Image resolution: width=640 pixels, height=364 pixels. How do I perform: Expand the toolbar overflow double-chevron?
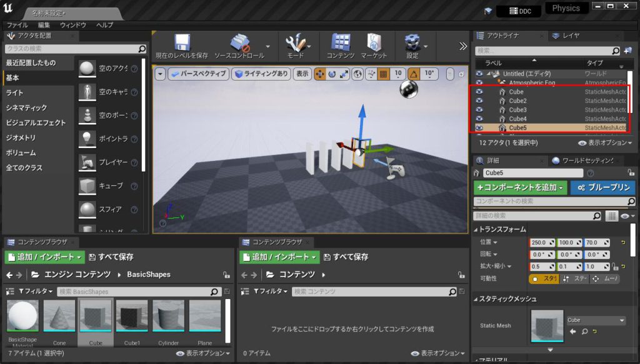(463, 46)
